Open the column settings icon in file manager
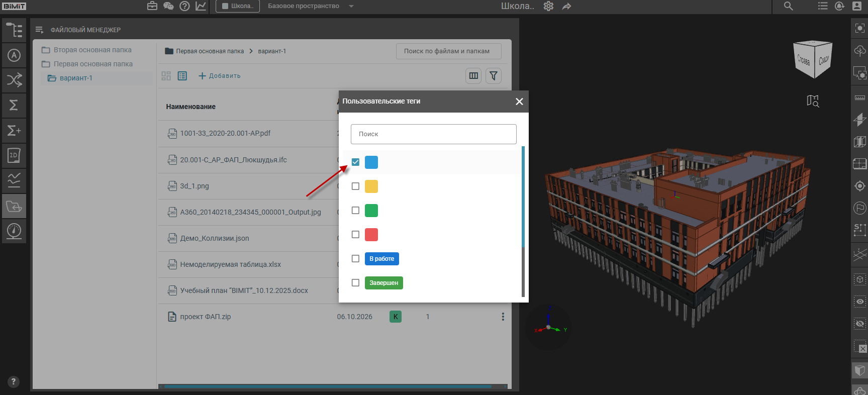868x395 pixels. pos(473,76)
